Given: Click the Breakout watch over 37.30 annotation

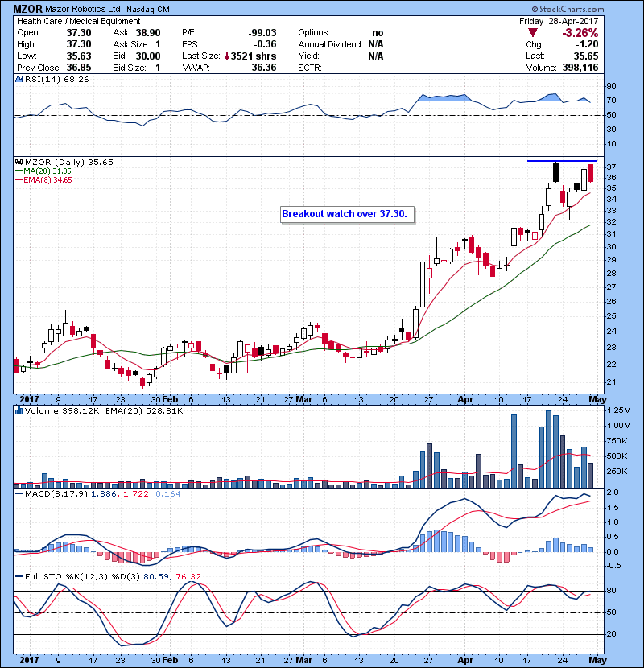Looking at the screenshot, I should (348, 214).
